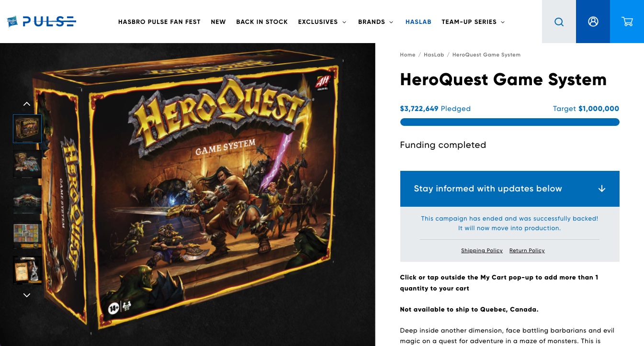The image size is (644, 346).
Task: Expand the Exclusives dropdown menu
Action: pyautogui.click(x=322, y=22)
